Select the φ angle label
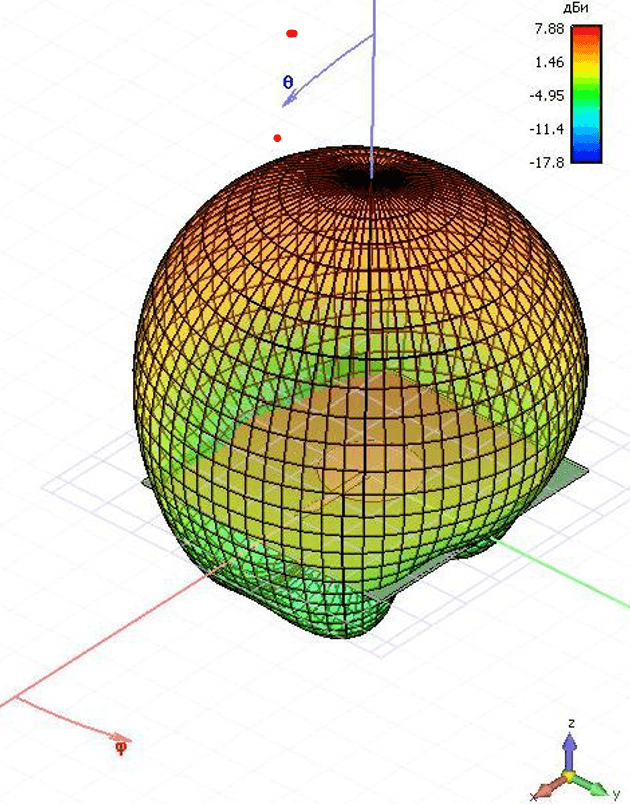The width and height of the screenshot is (630, 804). [x=121, y=746]
